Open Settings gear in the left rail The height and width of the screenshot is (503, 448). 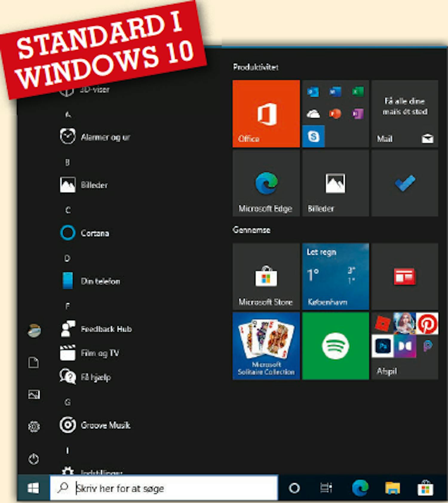click(x=34, y=427)
